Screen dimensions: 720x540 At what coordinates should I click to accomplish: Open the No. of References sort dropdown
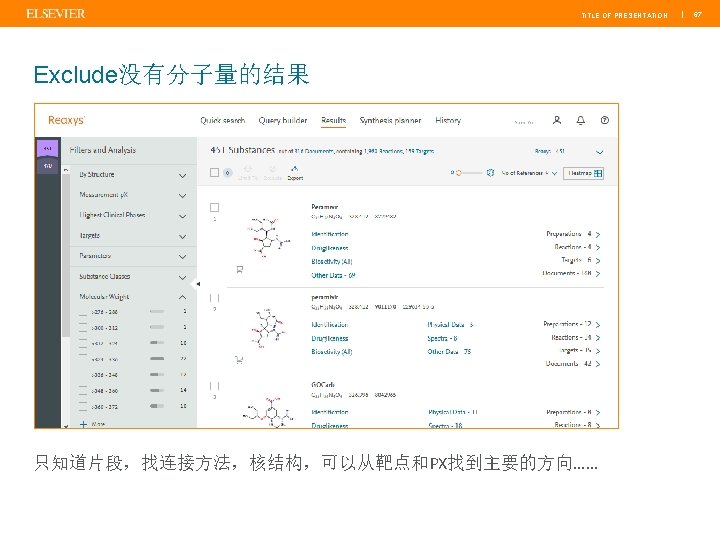529,173
